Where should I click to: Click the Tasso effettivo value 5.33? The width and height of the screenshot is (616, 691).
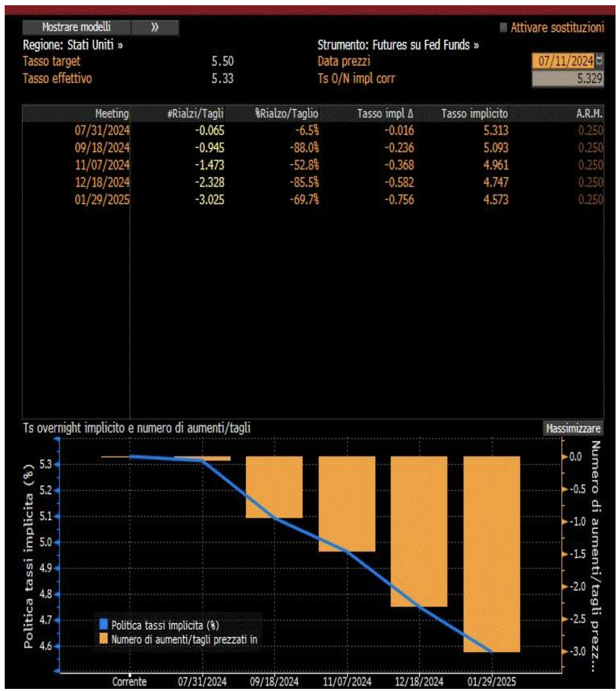point(223,79)
